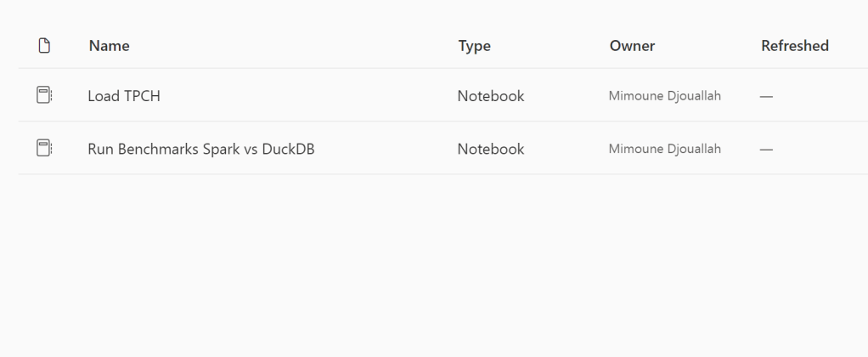Sort by the Refreshed column header
This screenshot has height=357, width=868.
(x=795, y=46)
